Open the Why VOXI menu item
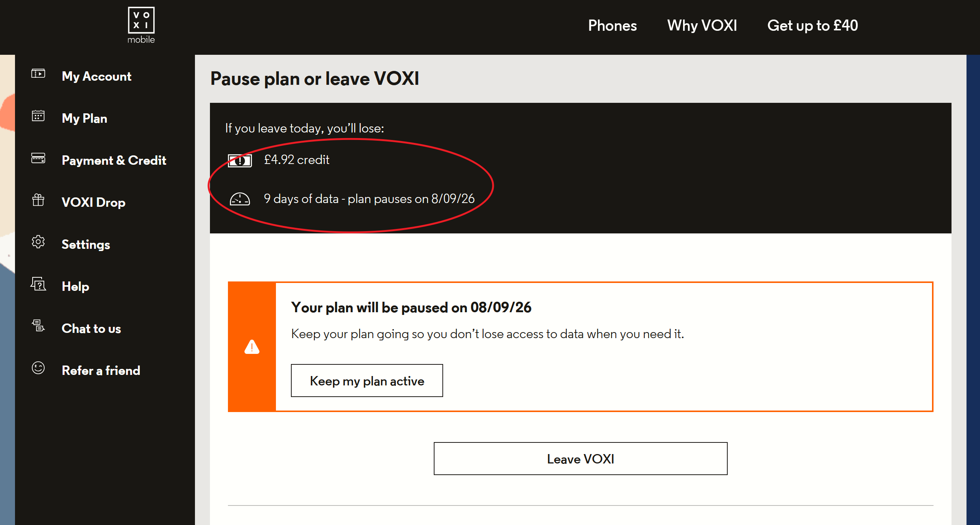 pyautogui.click(x=702, y=26)
